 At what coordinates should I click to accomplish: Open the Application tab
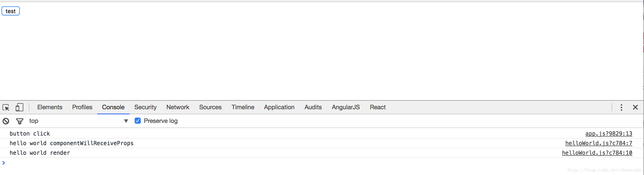(279, 107)
